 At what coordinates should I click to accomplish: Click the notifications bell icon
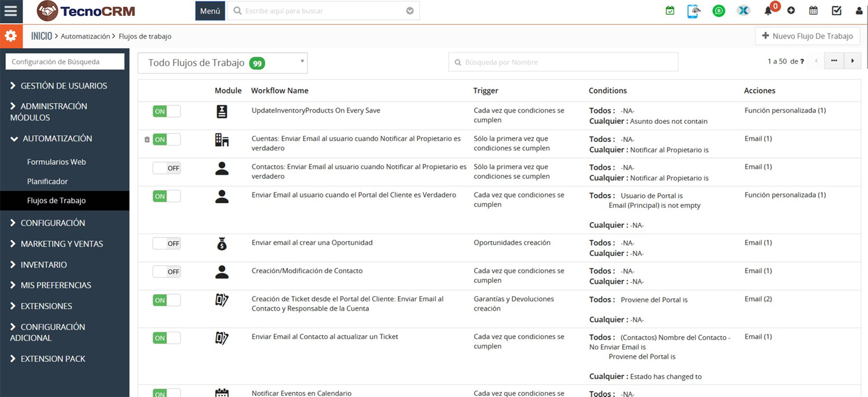(x=768, y=11)
